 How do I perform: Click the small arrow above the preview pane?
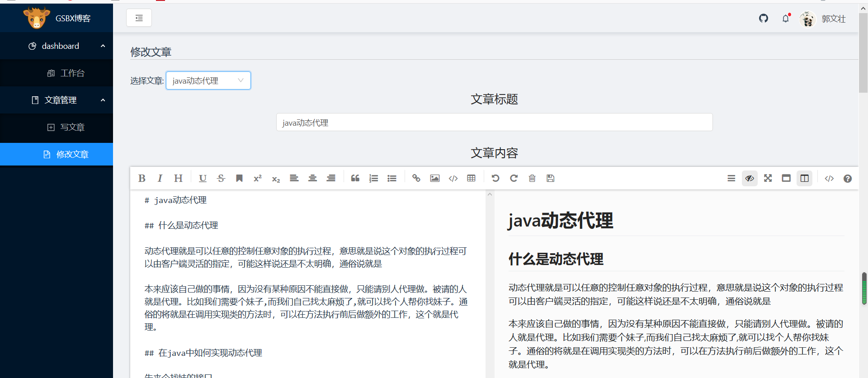(490, 194)
